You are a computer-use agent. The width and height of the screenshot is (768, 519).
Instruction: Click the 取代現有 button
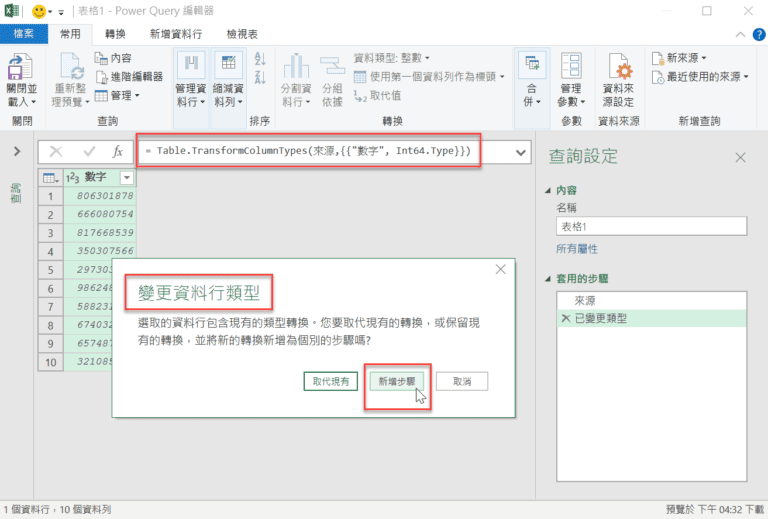(330, 381)
